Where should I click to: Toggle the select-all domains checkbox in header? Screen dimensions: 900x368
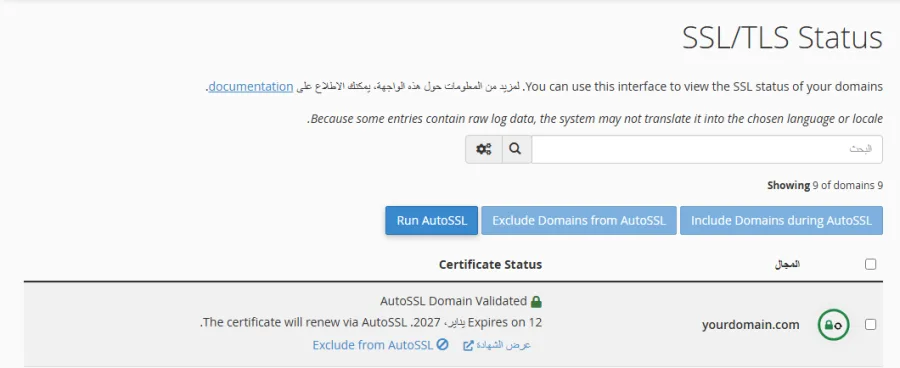[x=871, y=264]
